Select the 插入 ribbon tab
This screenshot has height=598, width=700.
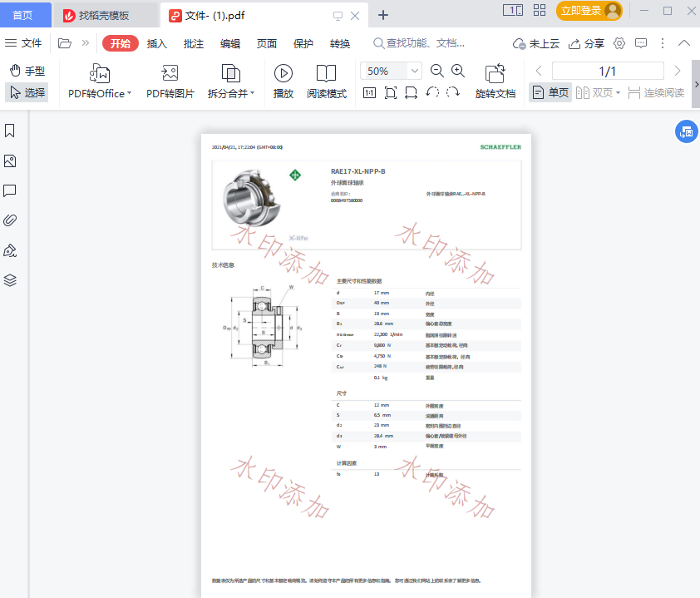point(156,43)
